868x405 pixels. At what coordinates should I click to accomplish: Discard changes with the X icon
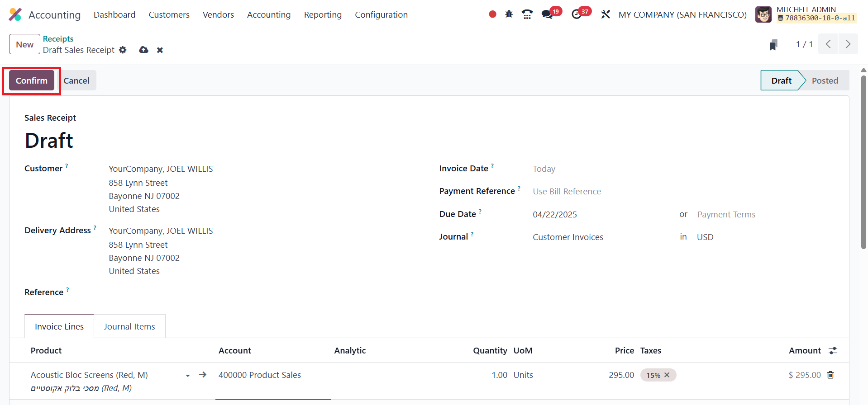(x=160, y=50)
